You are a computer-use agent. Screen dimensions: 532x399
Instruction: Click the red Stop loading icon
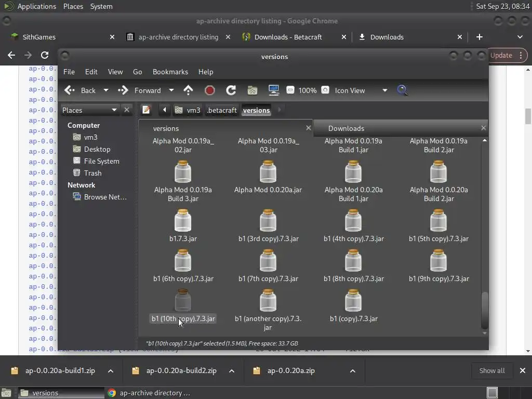(x=210, y=90)
